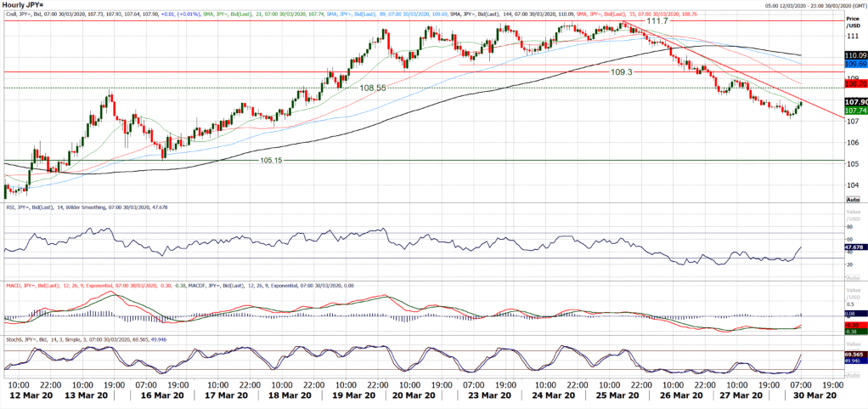The image size is (868, 409).
Task: Click the Auto scale button on price panel
Action: coord(852,197)
